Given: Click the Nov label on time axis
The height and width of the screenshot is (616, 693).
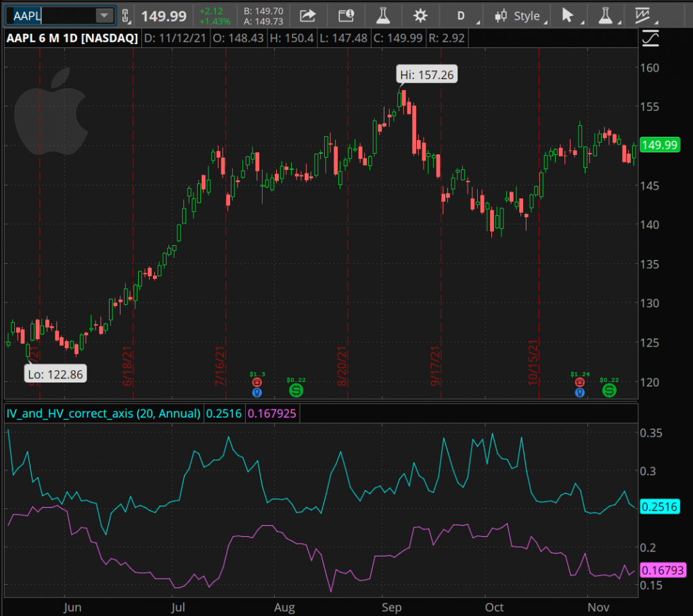Looking at the screenshot, I should [598, 607].
